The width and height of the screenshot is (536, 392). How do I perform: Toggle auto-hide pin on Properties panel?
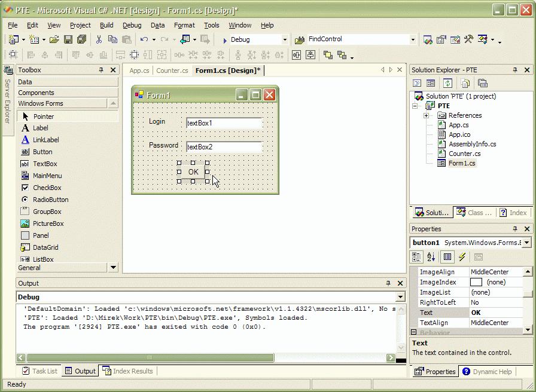[x=515, y=229]
